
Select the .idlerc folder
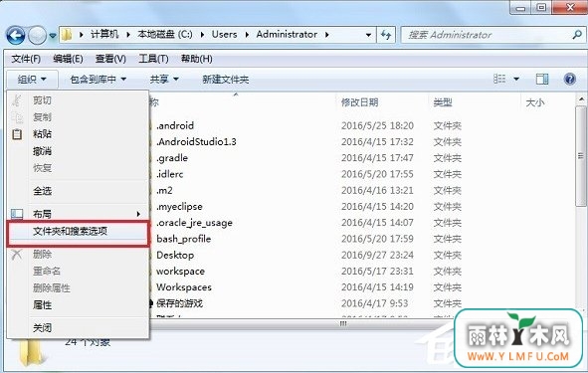pos(170,174)
